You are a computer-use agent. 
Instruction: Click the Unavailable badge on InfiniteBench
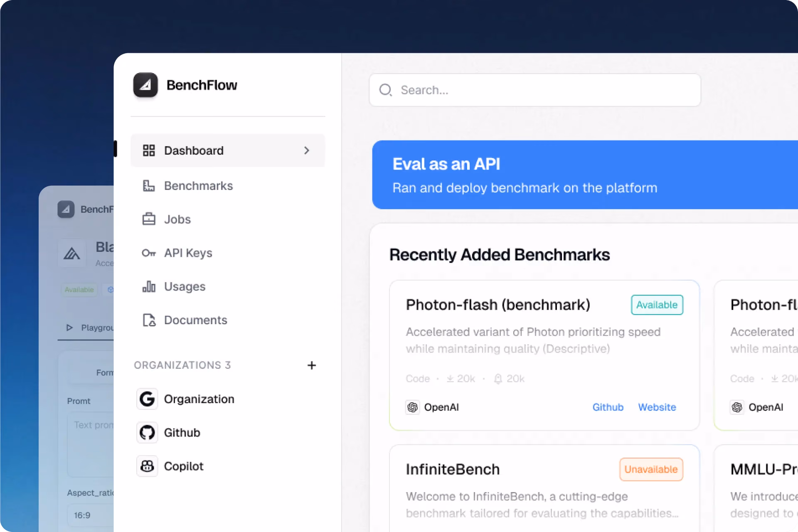[651, 469]
